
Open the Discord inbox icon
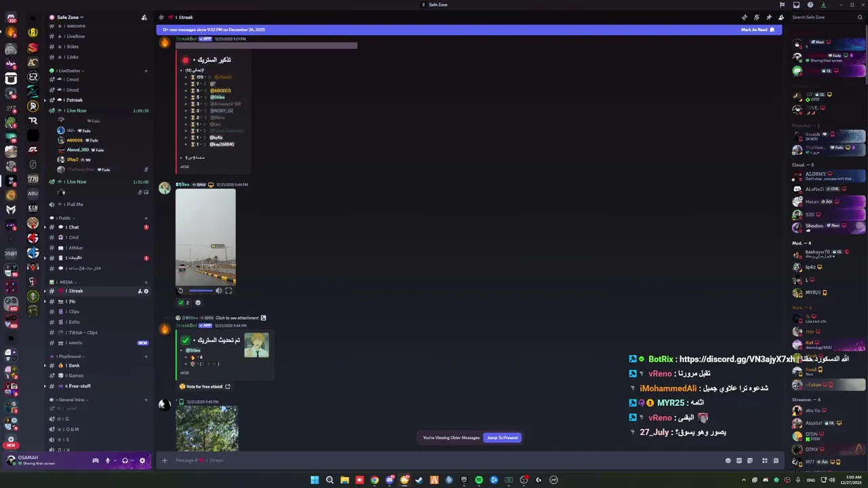click(796, 5)
